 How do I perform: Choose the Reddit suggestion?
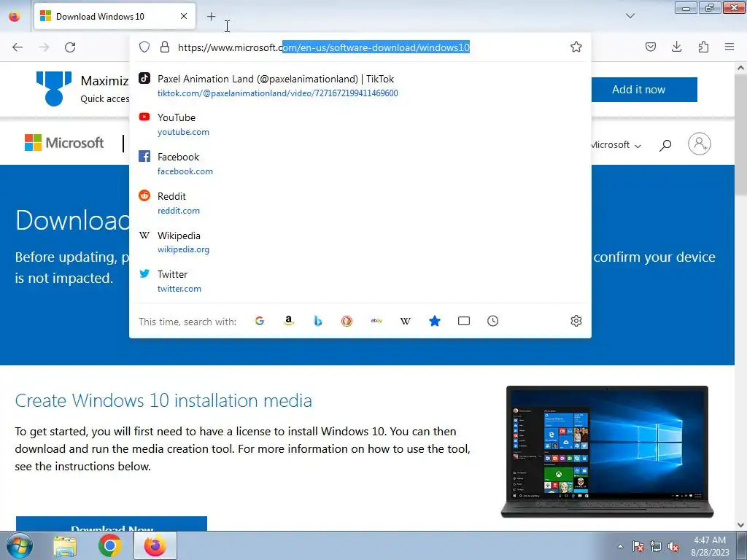coord(360,203)
